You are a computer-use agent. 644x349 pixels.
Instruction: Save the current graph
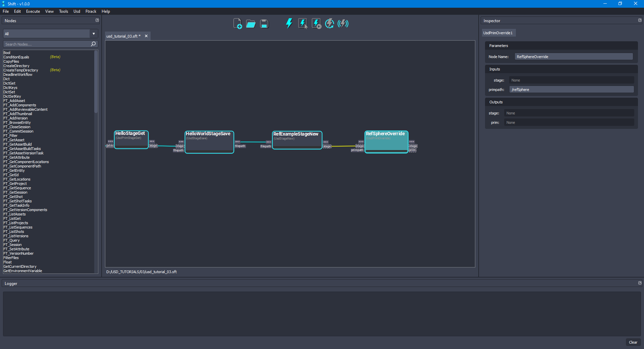click(x=264, y=23)
